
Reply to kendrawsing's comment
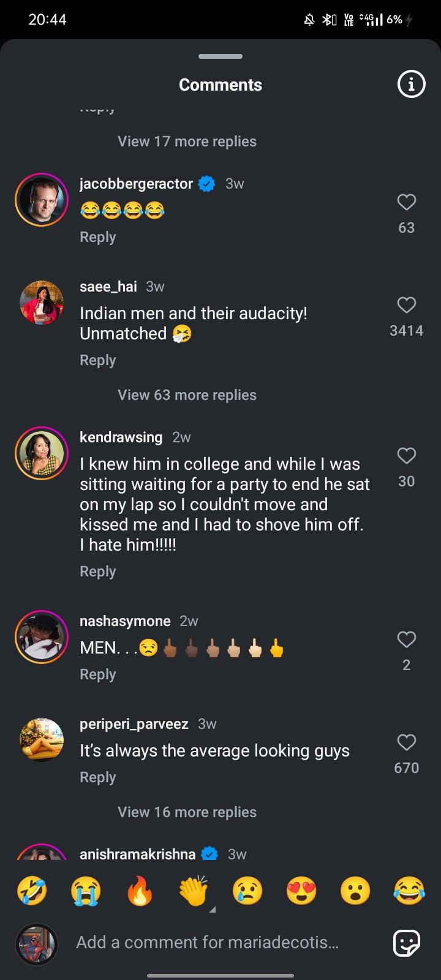point(97,571)
